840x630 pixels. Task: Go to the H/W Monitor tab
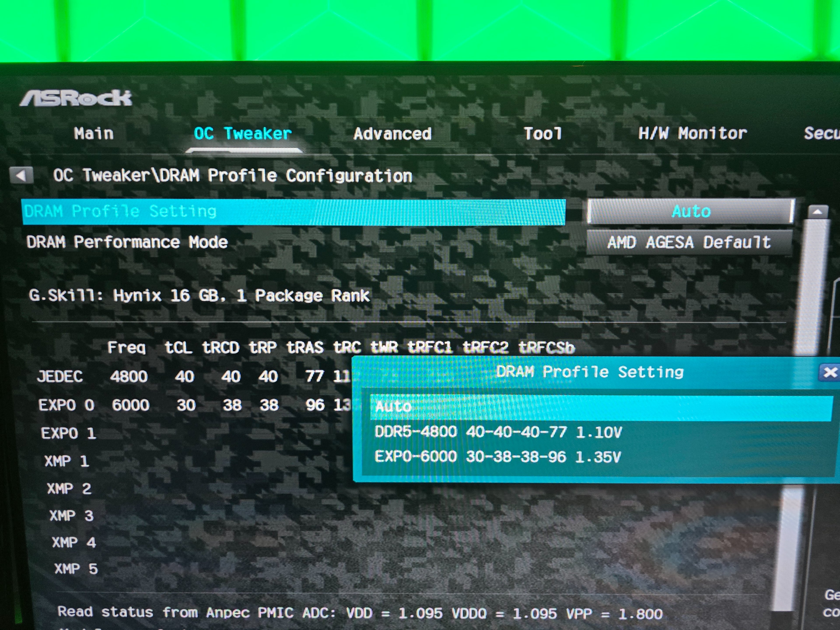692,133
